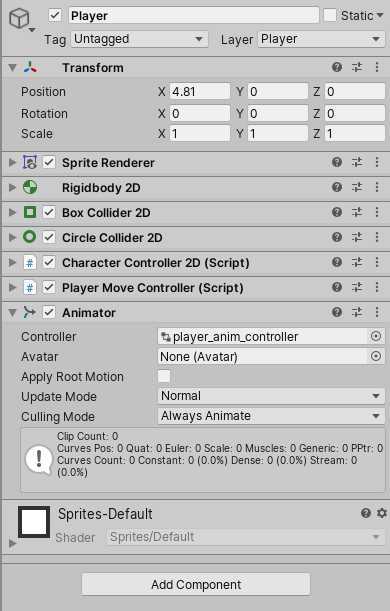Expand the Rigidbody 2D component foldout
The width and height of the screenshot is (390, 611).
tap(12, 187)
